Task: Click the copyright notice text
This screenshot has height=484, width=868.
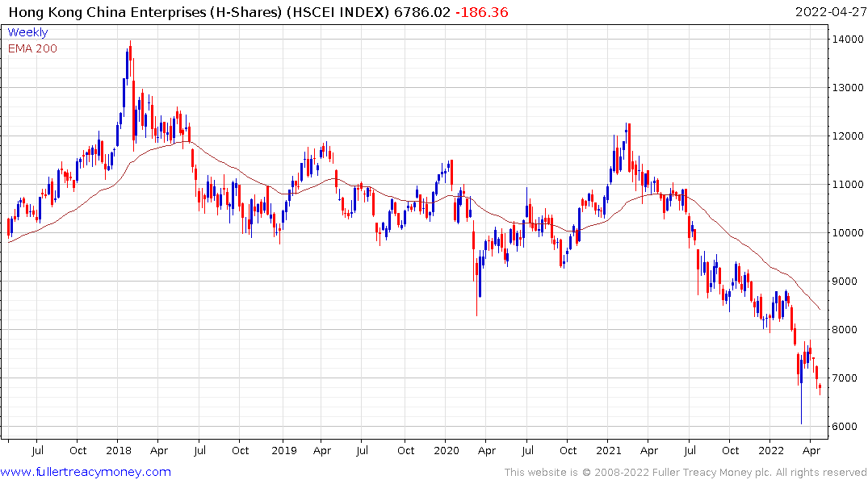Action: click(686, 473)
